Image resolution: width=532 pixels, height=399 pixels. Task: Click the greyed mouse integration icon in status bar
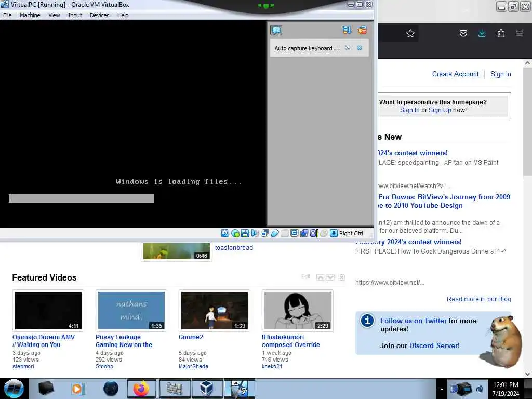tap(324, 233)
